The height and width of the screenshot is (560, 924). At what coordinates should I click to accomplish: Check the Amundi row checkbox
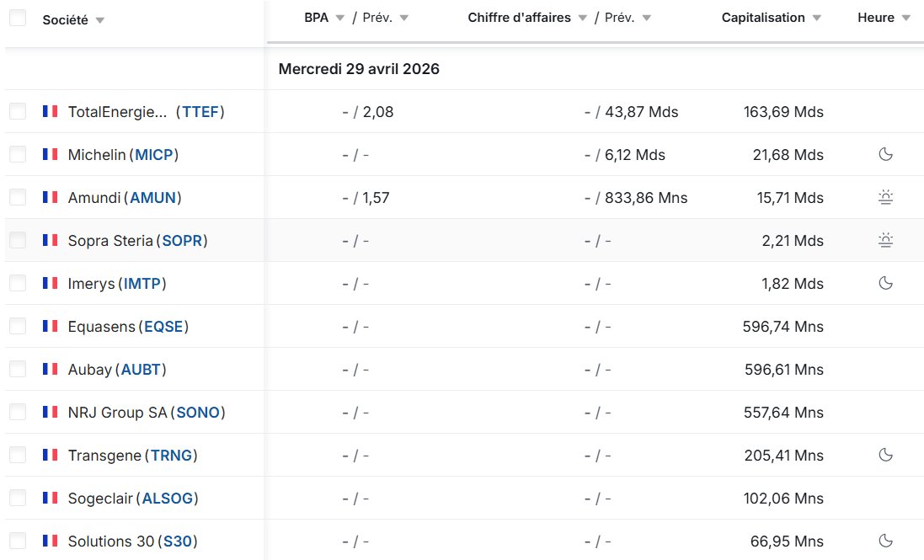(18, 197)
